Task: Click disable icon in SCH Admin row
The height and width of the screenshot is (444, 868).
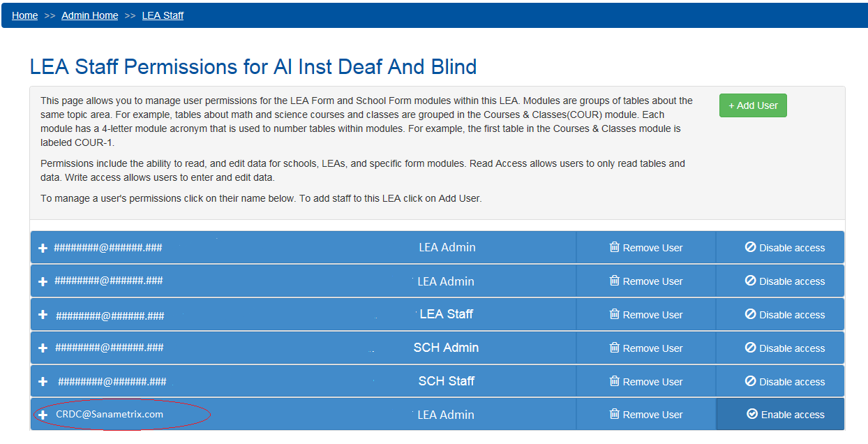Action: tap(751, 348)
